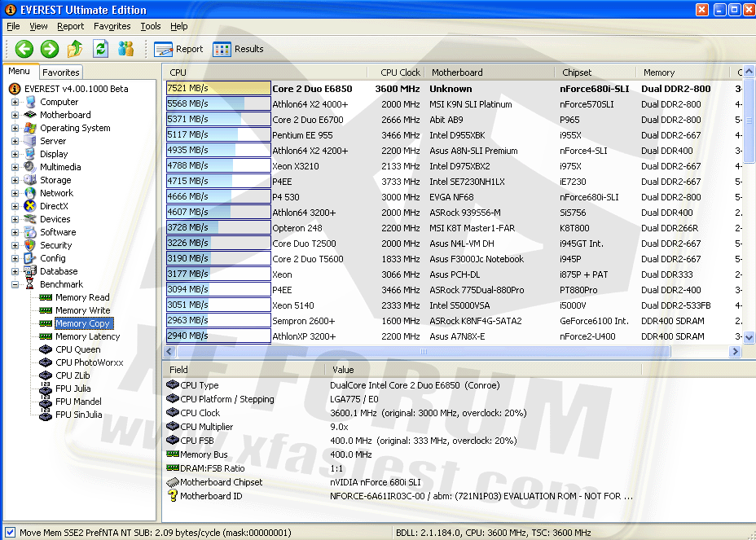Viewport: 756px width, 540px height.
Task: Click the Benchmark hourglass icon
Action: [x=30, y=284]
